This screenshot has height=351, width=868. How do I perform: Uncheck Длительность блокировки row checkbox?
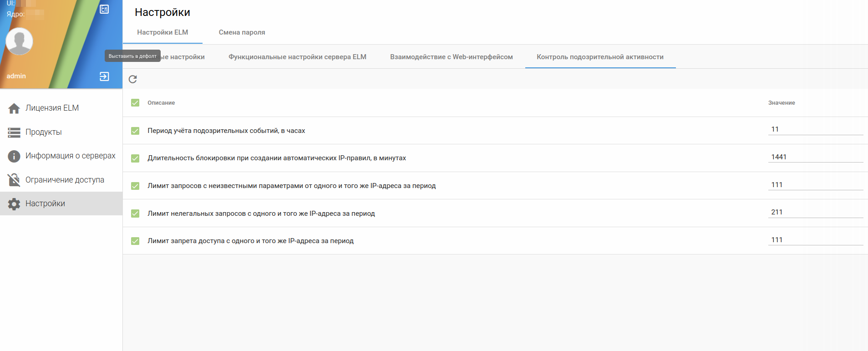[135, 158]
